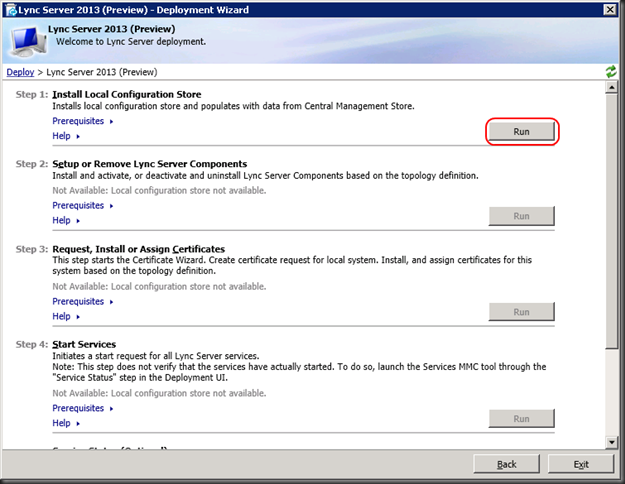Click 'Welcome to Lync Server deployment.' text
The width and height of the screenshot is (625, 484).
point(131,41)
